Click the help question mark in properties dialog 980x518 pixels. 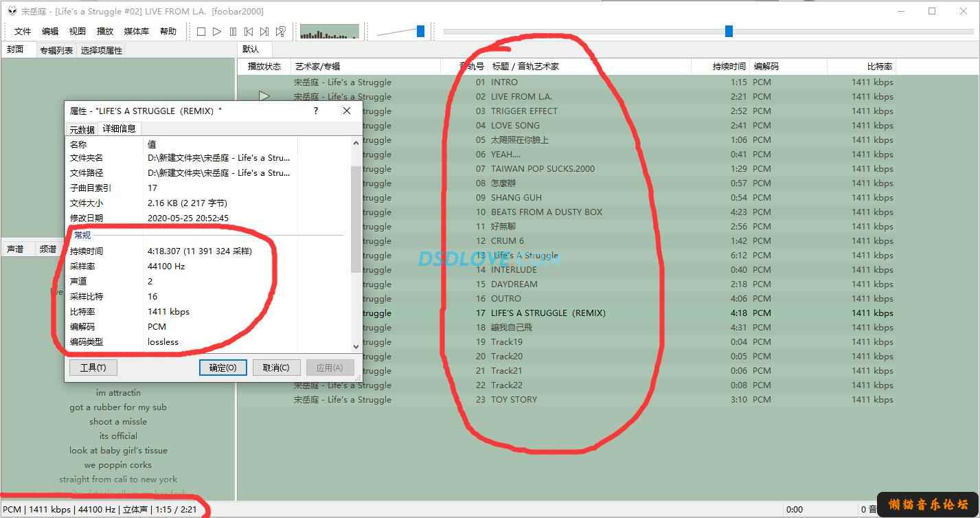point(316,111)
